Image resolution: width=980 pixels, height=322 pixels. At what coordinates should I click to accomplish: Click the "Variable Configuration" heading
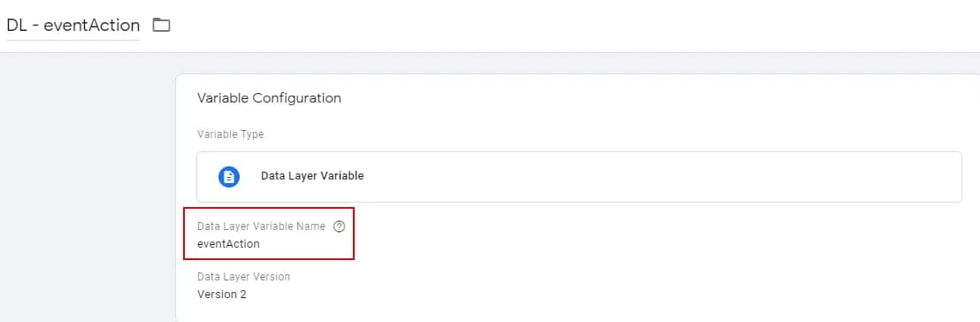[269, 98]
